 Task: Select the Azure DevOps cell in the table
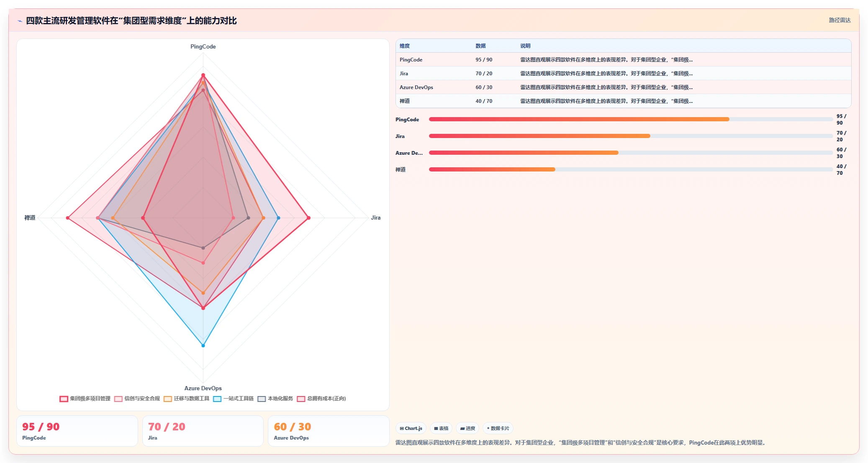pos(416,87)
